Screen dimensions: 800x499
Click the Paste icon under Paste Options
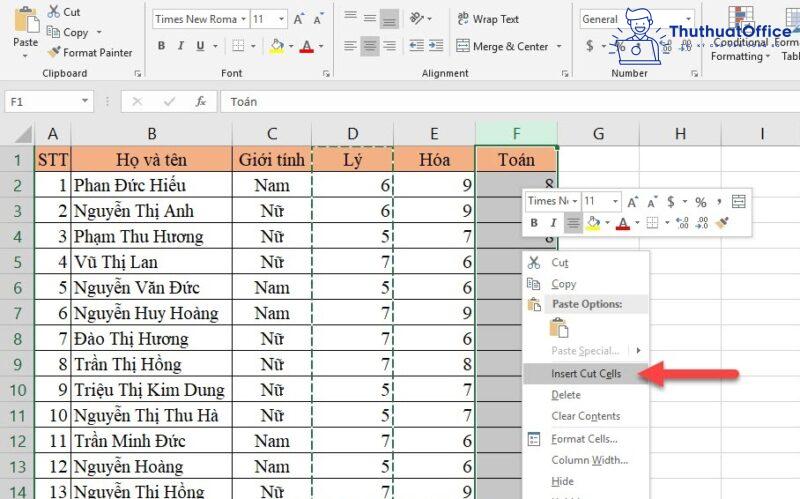click(559, 328)
